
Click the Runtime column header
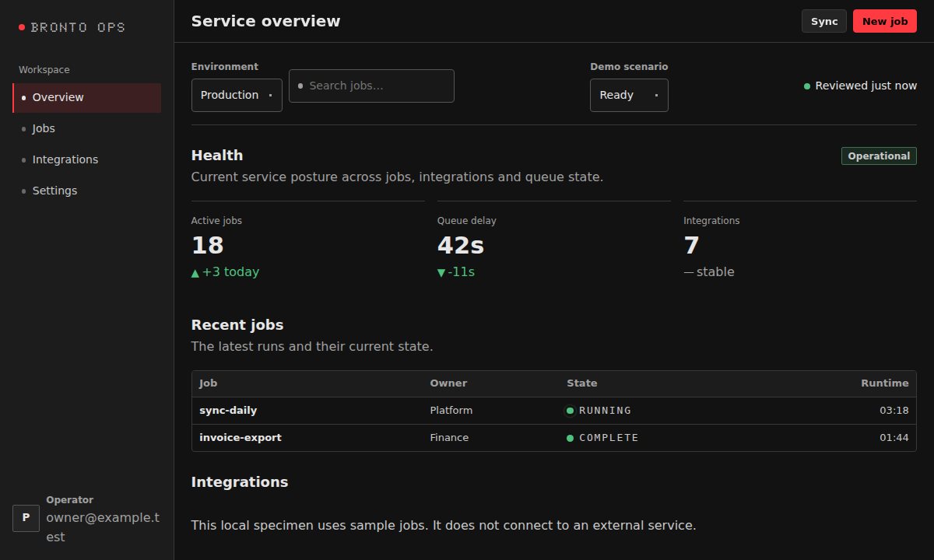[x=884, y=383]
